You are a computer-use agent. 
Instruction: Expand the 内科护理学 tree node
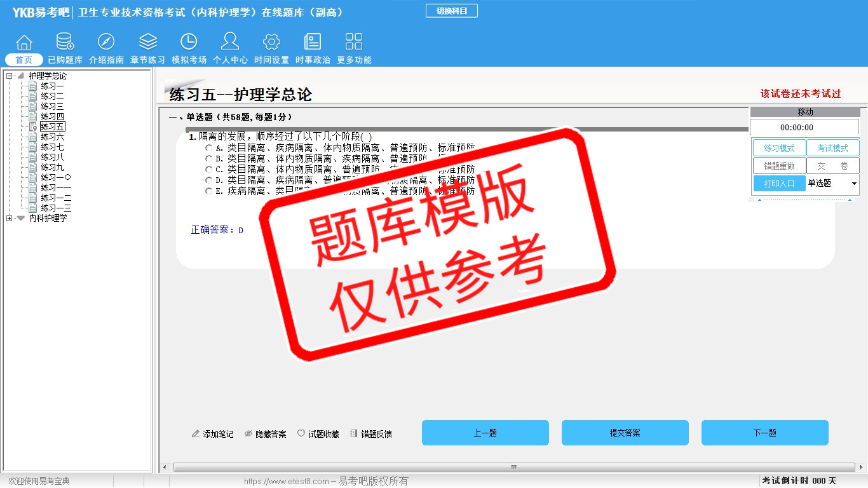coord(9,218)
